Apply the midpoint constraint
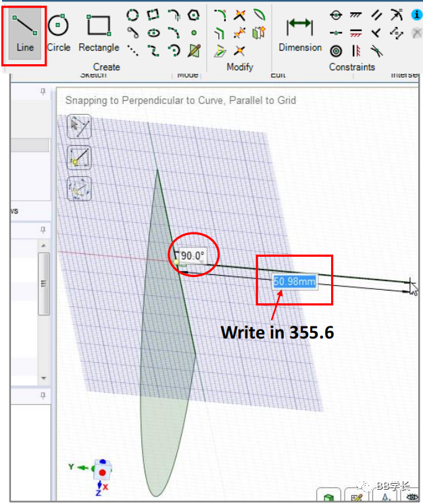The image size is (423, 504). [x=336, y=33]
